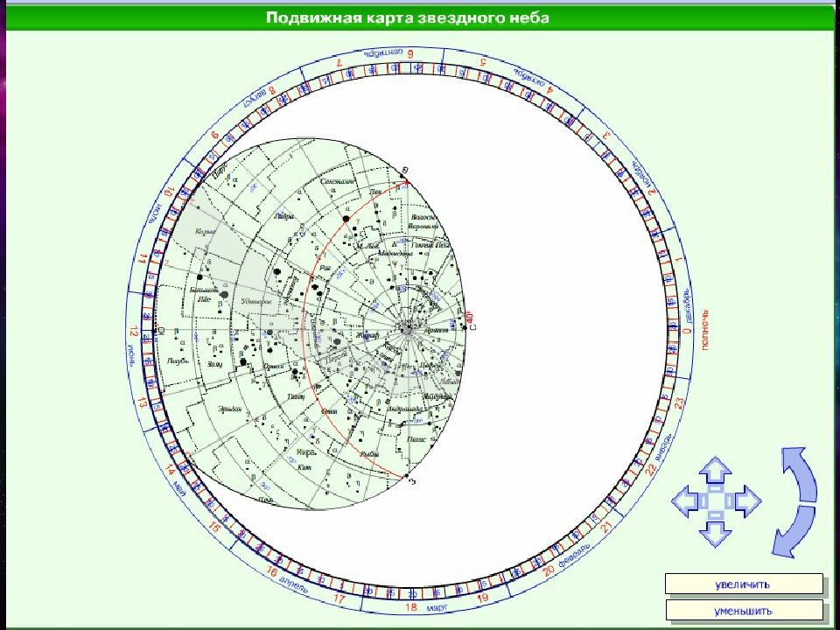Click center square of the pan control
Screen dimensions: 840x630
716,501
